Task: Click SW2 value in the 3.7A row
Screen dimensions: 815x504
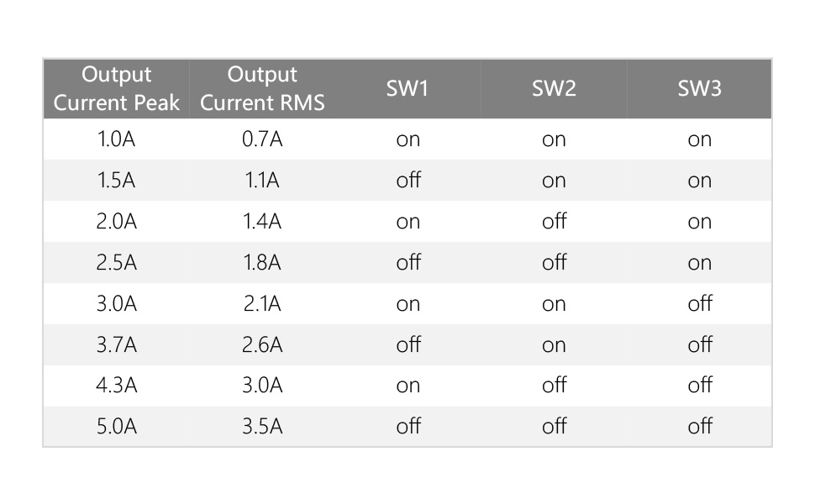Action: click(x=554, y=344)
